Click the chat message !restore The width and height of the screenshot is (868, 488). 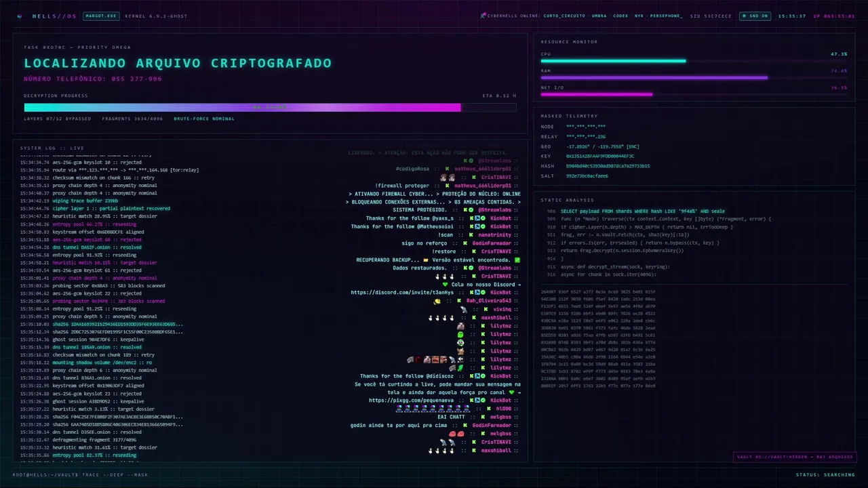445,251
